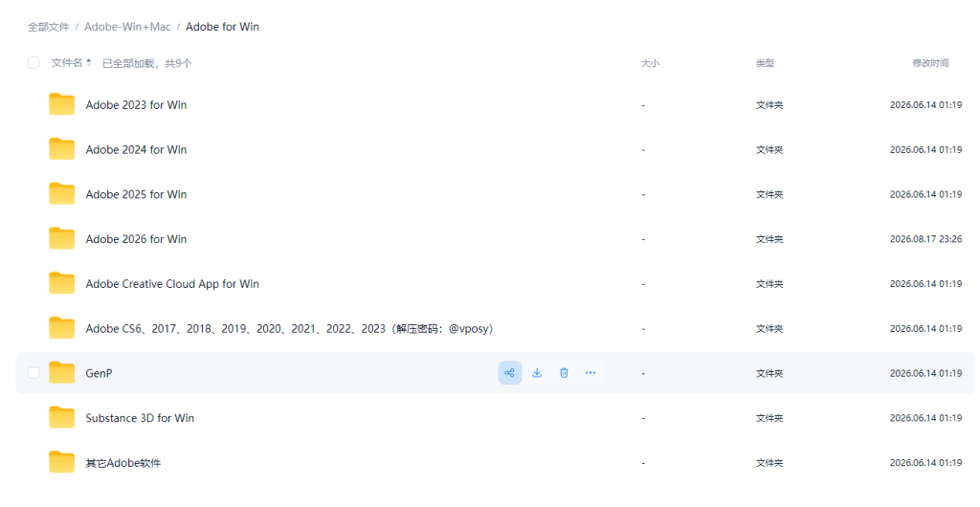
Task: Open Substance 3D for Win folder name
Action: tap(140, 418)
